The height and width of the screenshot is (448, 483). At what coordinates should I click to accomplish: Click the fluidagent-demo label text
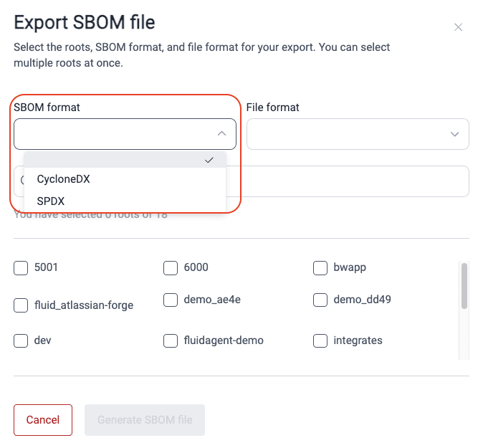click(224, 340)
